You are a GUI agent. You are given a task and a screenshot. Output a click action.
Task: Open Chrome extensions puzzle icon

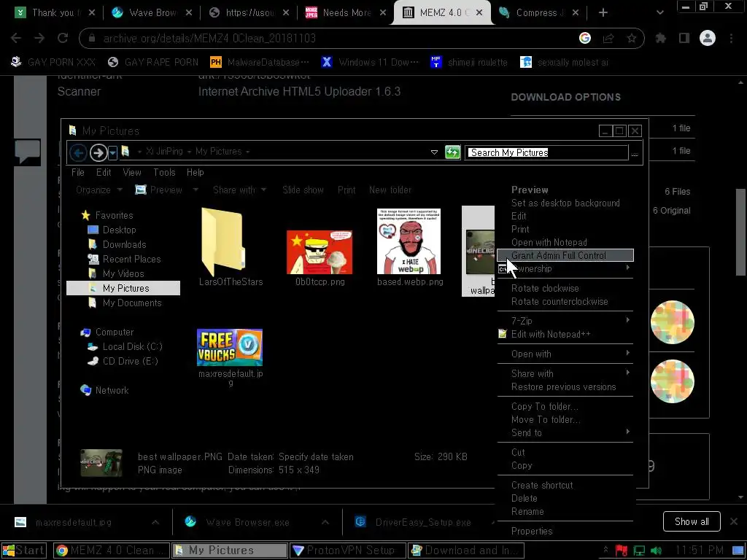660,38
